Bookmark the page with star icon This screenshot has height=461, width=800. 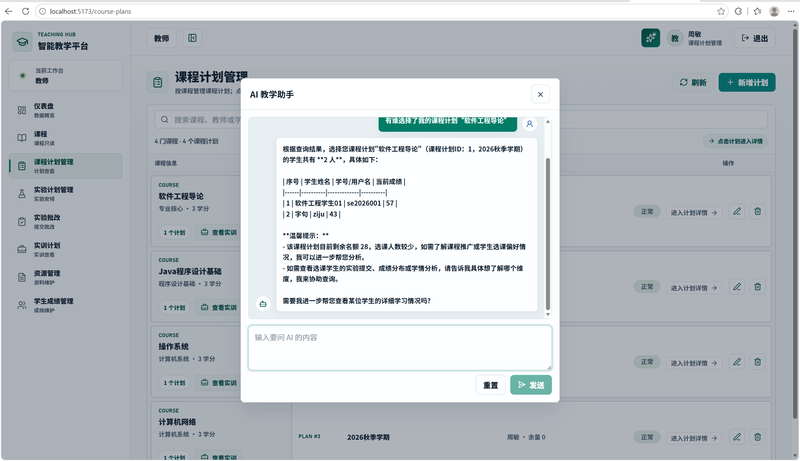(721, 11)
